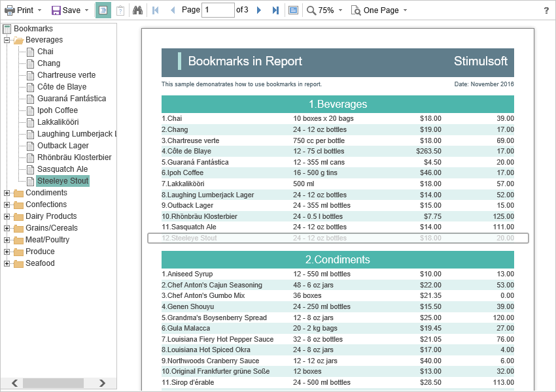Toggle the Bookmarks panel visibility
Viewport: 556px width, 392px height.
[103, 10]
